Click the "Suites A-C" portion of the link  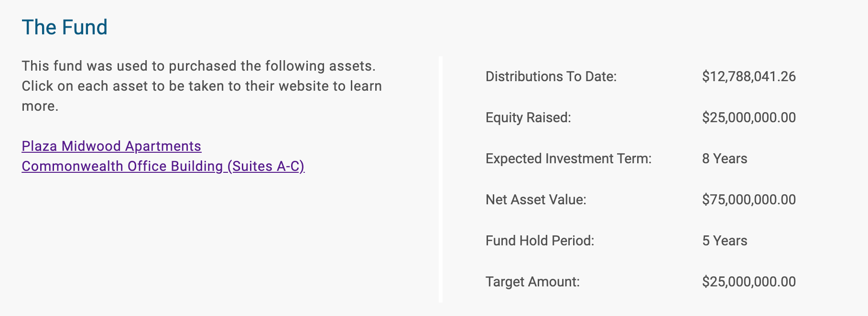[x=266, y=166]
